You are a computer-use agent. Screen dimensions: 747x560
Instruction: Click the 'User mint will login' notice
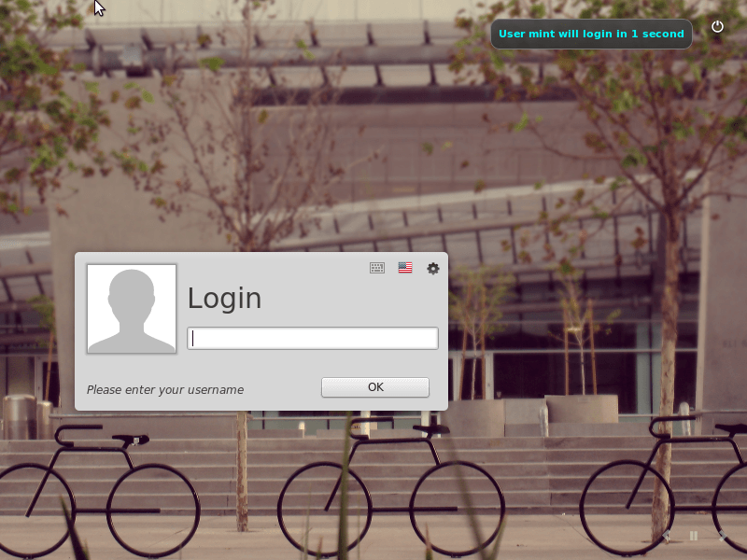click(x=591, y=34)
